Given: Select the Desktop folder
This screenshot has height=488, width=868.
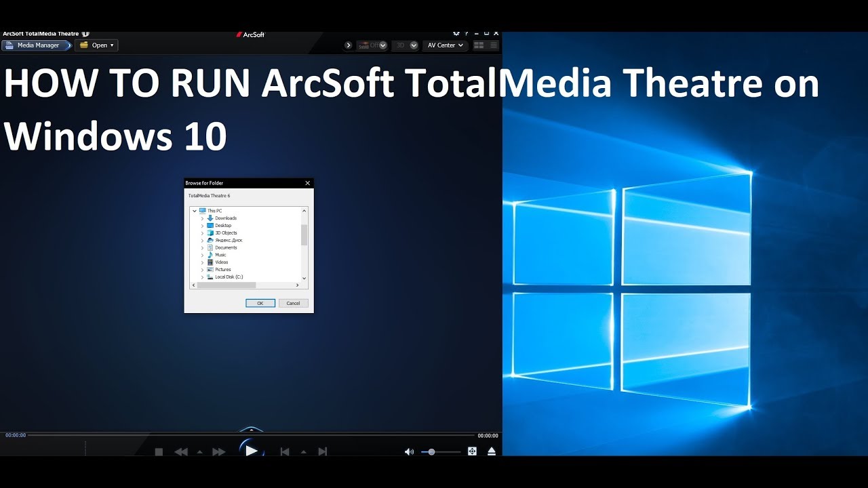Looking at the screenshot, I should click(x=223, y=226).
